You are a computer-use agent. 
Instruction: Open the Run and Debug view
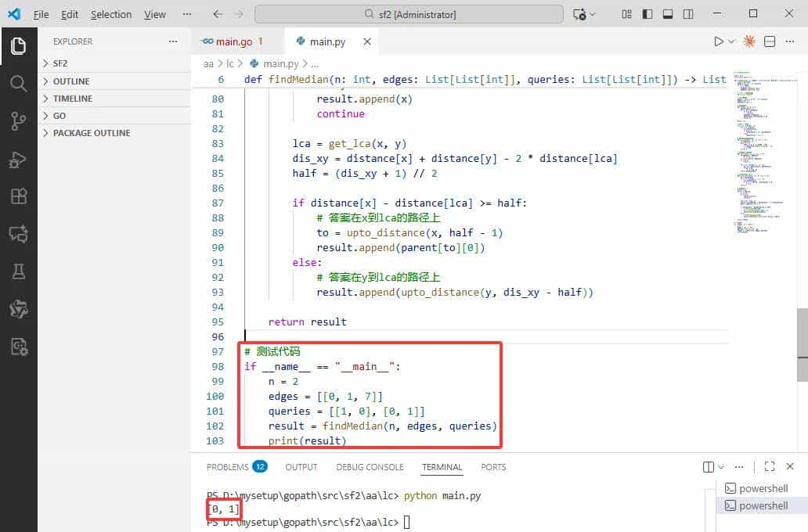coord(19,159)
